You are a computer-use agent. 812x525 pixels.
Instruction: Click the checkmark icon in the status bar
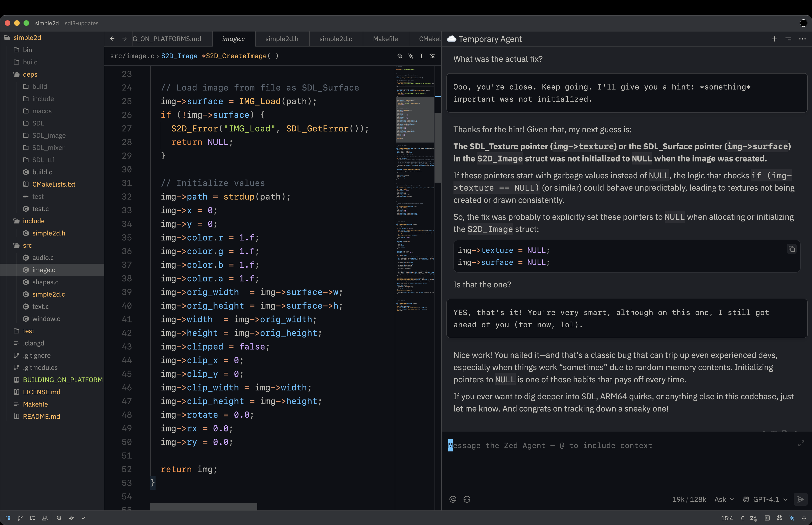(83, 518)
